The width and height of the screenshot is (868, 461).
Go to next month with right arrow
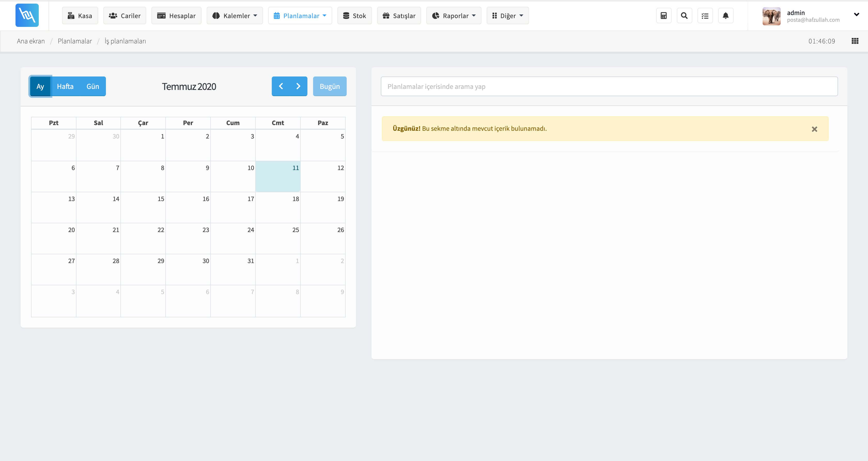click(x=298, y=86)
